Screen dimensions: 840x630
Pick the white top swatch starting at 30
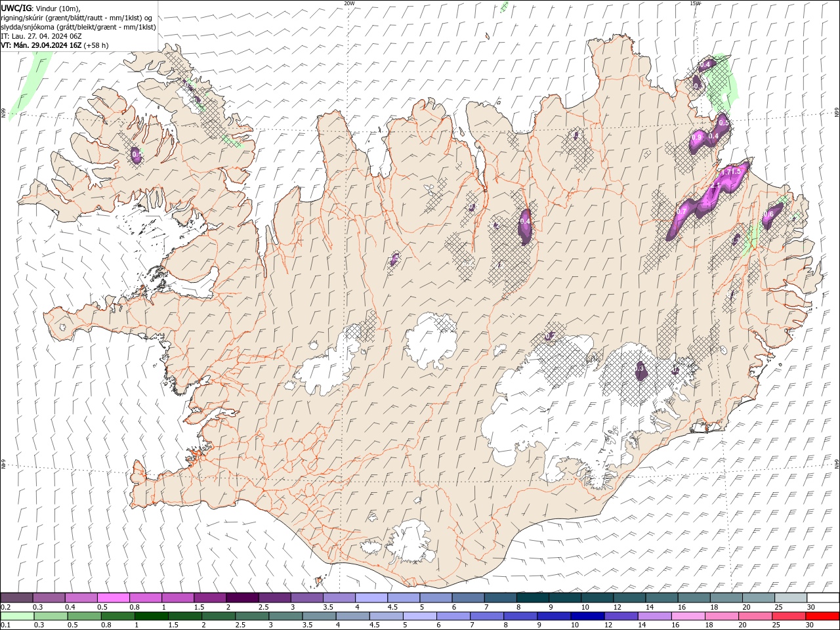[823, 598]
